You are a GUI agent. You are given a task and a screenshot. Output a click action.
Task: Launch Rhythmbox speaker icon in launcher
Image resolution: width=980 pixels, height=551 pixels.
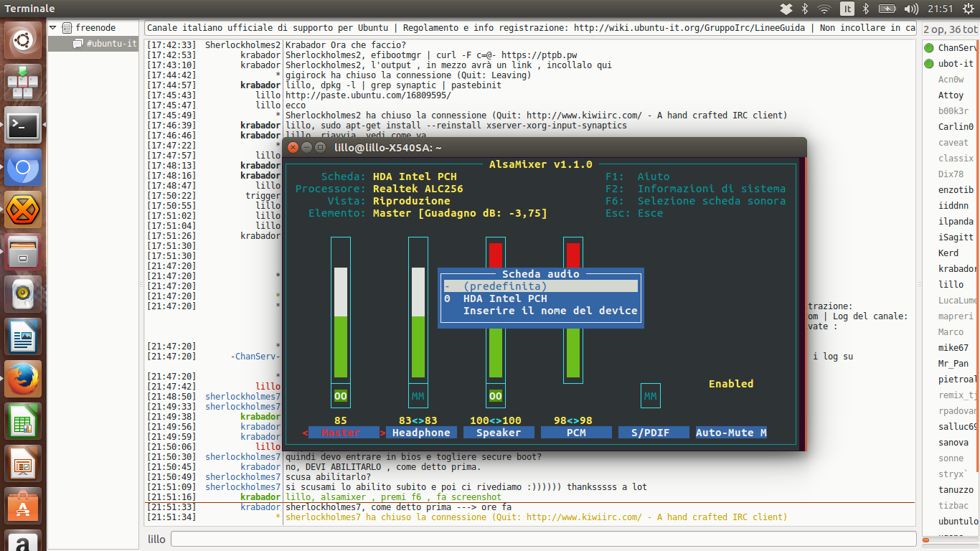[23, 294]
